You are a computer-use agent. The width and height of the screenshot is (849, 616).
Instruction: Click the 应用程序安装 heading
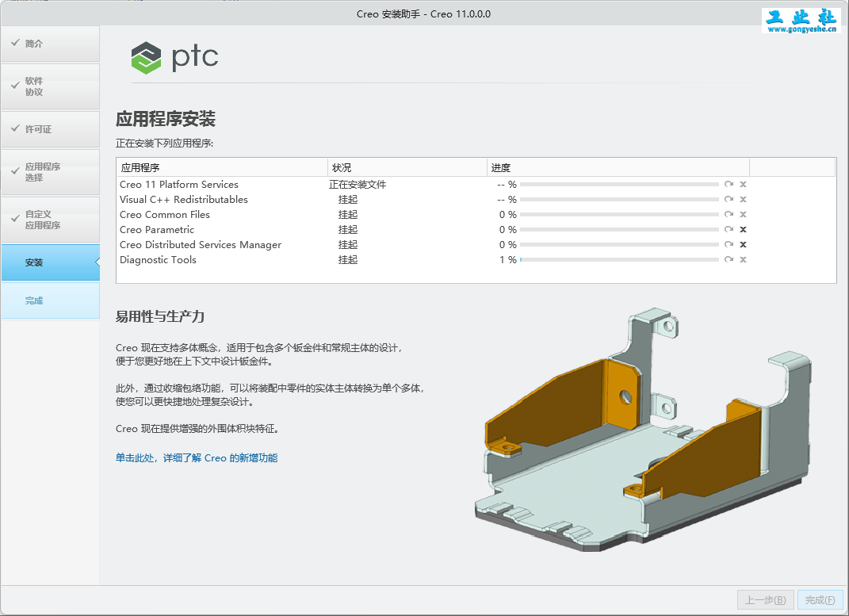166,119
